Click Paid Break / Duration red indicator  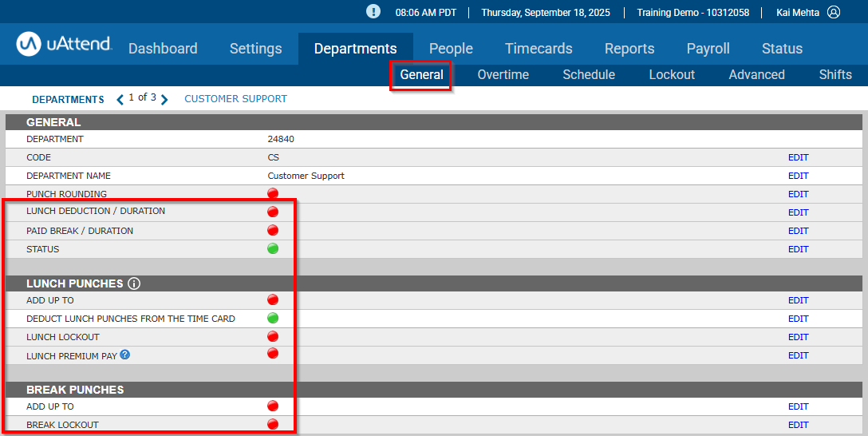[x=273, y=230]
